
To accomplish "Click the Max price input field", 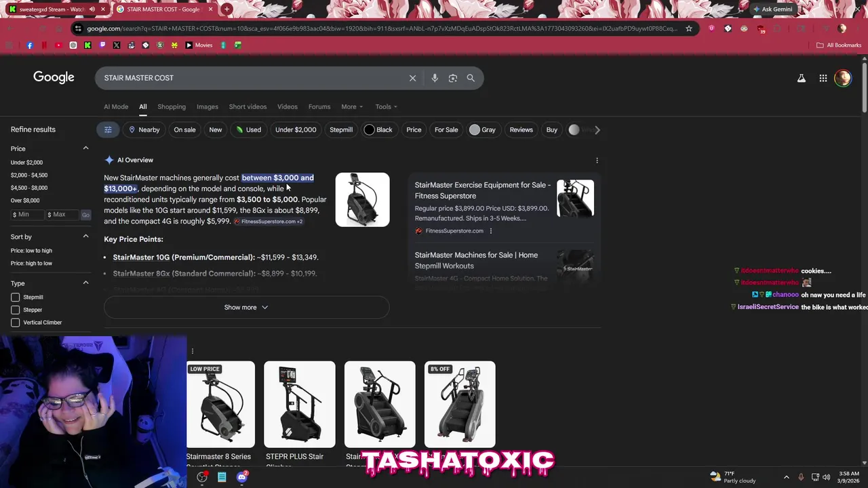I will [x=62, y=215].
